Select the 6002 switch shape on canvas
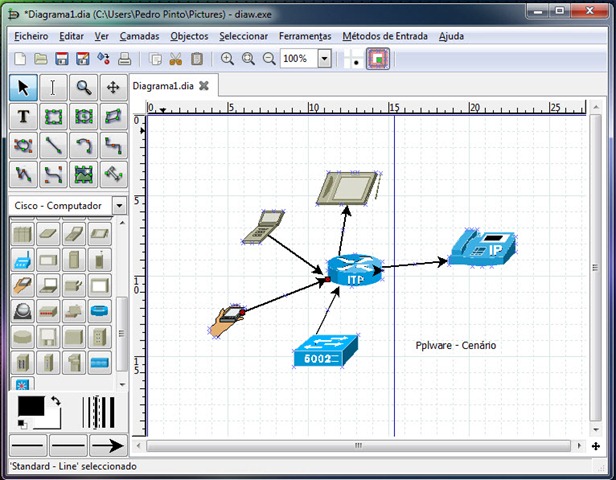This screenshot has width=616, height=480. click(x=326, y=351)
